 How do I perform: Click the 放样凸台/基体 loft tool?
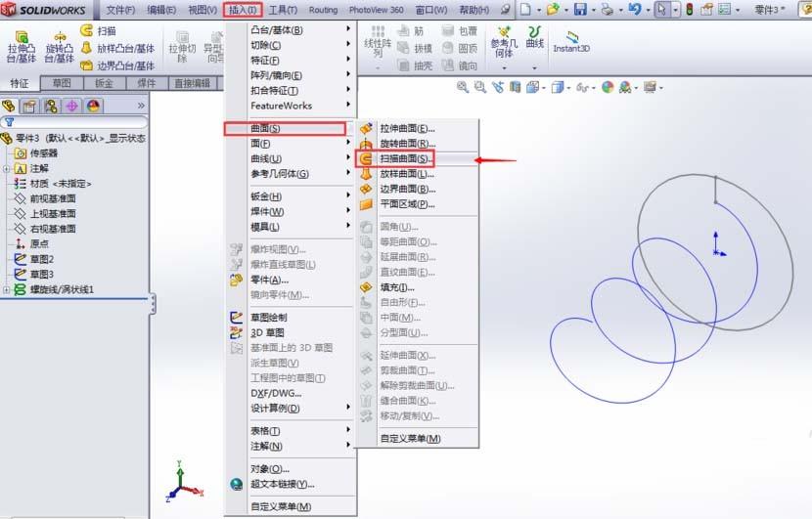118,49
